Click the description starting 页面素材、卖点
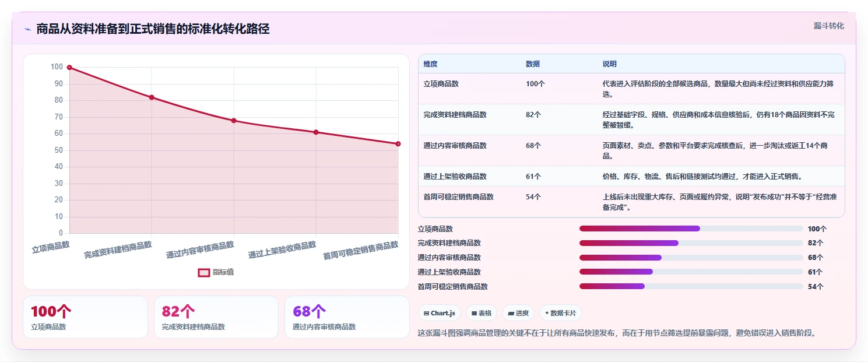 (716, 151)
